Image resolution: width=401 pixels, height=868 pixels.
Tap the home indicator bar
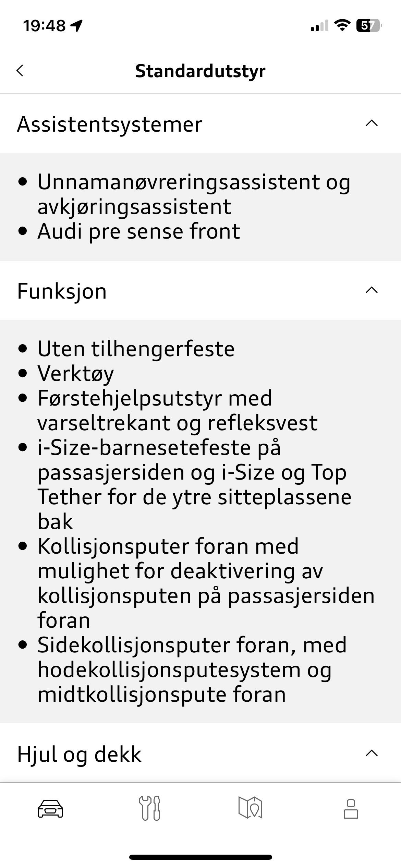(200, 857)
